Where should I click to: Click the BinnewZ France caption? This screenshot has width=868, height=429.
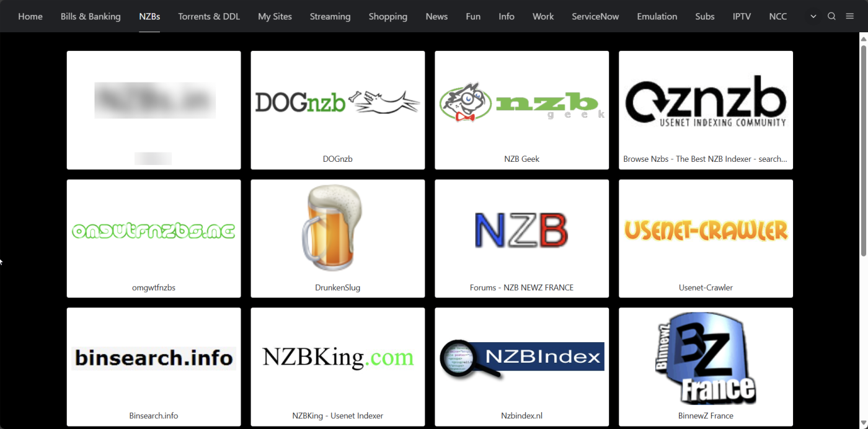pyautogui.click(x=706, y=416)
